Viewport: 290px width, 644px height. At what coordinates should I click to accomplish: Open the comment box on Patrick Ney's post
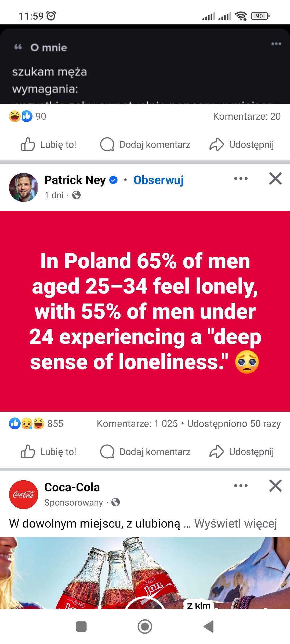pyautogui.click(x=145, y=452)
